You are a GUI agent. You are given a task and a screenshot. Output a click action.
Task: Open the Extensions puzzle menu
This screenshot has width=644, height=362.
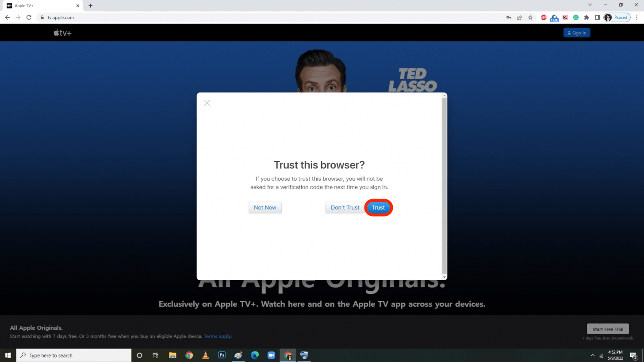(x=586, y=17)
